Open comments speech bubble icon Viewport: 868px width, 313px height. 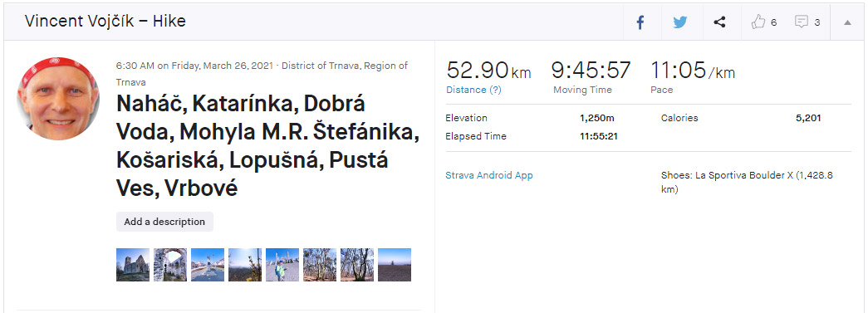801,22
